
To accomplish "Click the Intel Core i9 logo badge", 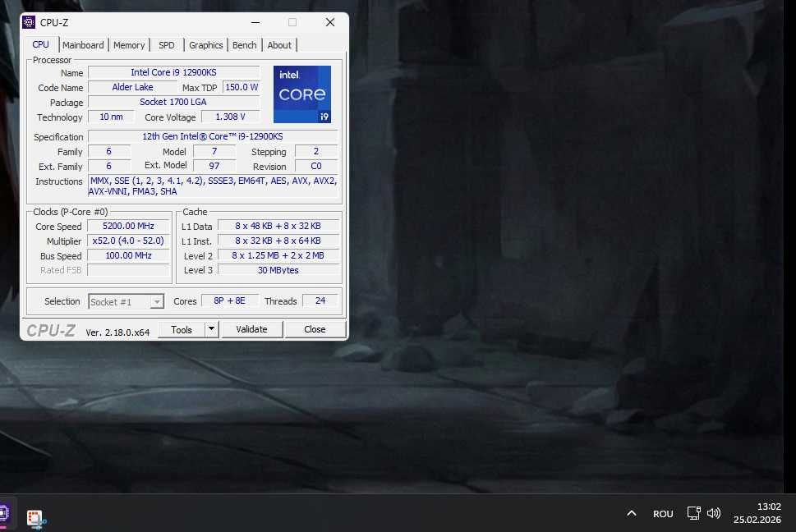I will coord(302,94).
